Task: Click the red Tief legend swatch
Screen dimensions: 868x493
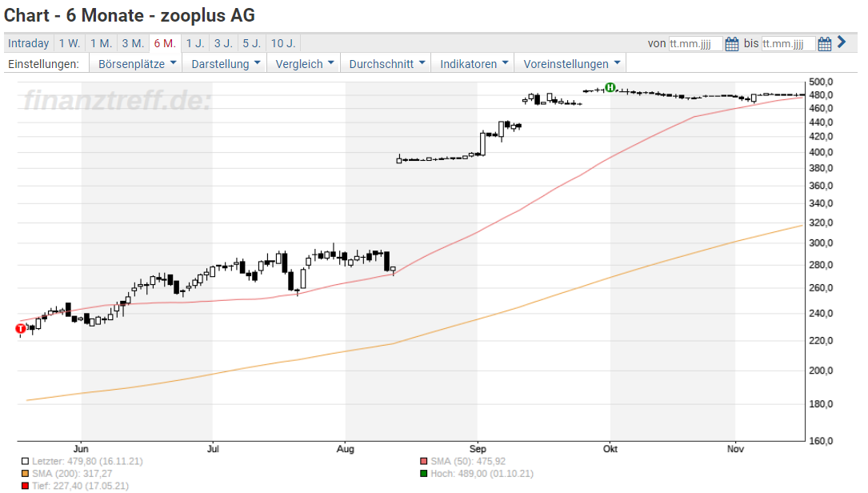Action: (25, 486)
